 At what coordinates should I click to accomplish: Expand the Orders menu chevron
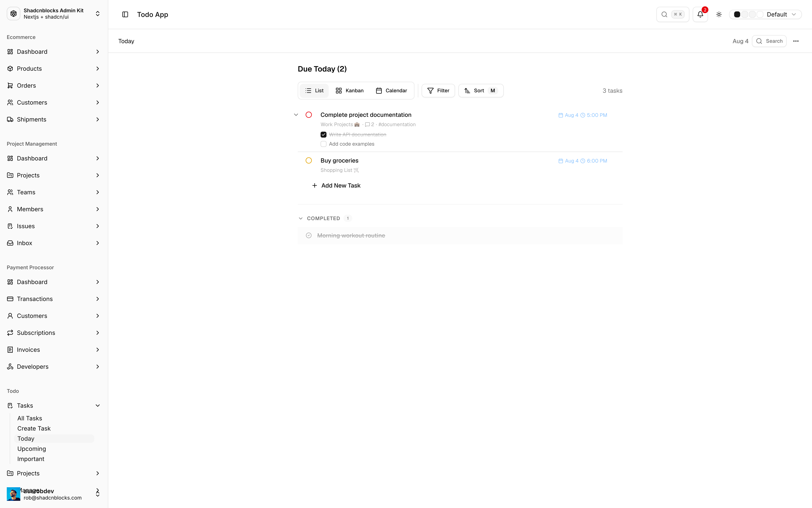[x=98, y=86]
